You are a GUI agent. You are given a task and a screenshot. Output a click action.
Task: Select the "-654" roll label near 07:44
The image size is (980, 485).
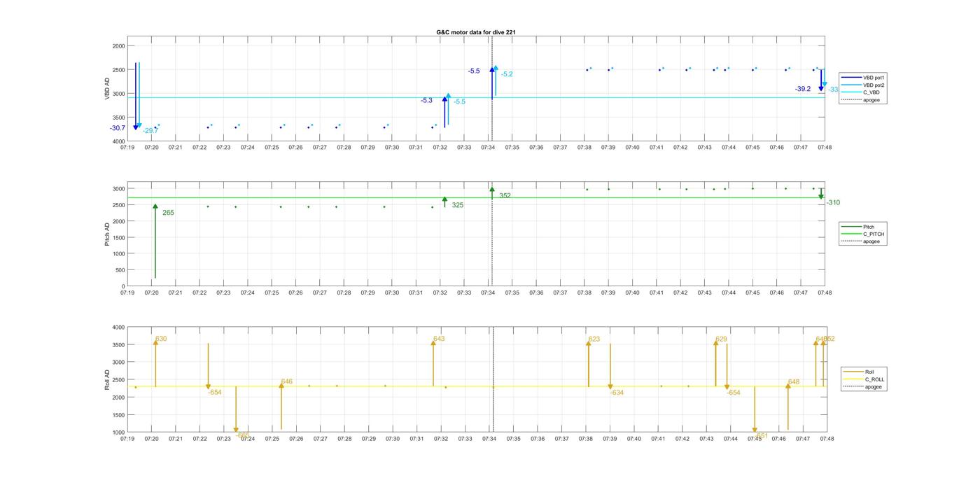(x=733, y=393)
